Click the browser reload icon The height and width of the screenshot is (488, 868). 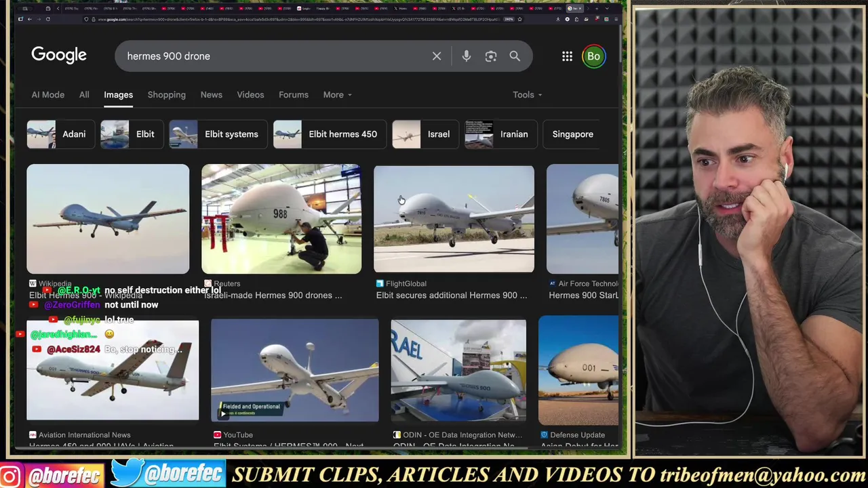pos(47,19)
